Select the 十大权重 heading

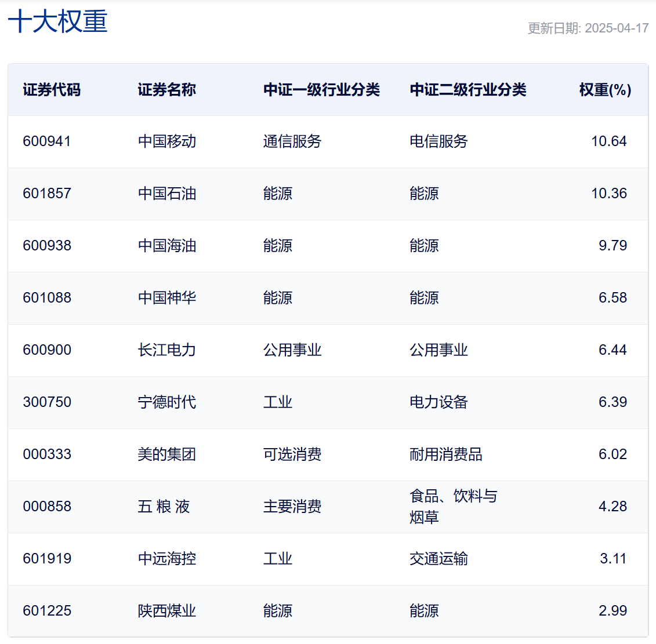pyautogui.click(x=58, y=21)
